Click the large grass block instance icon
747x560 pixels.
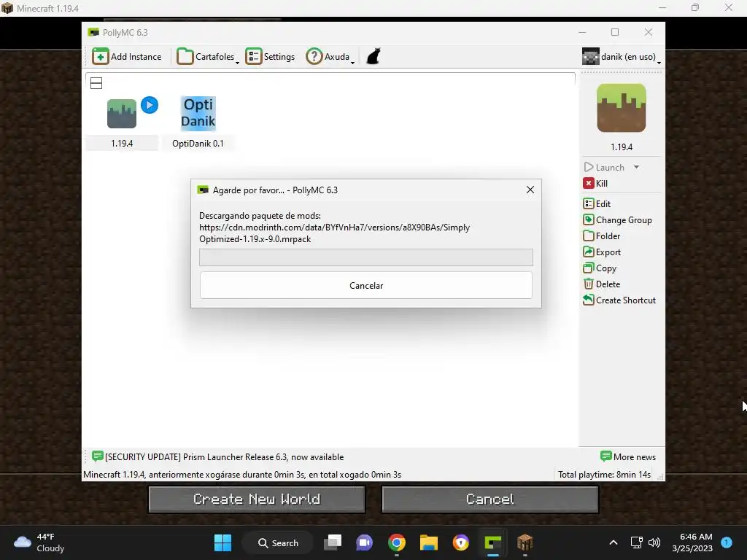pyautogui.click(x=622, y=108)
